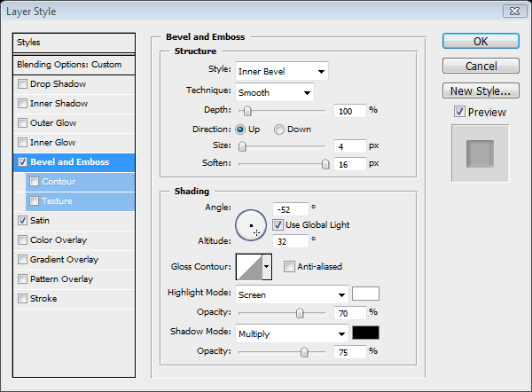Image resolution: width=532 pixels, height=392 pixels.
Task: Expand the Technique dropdown showing Smooth
Action: (x=274, y=91)
